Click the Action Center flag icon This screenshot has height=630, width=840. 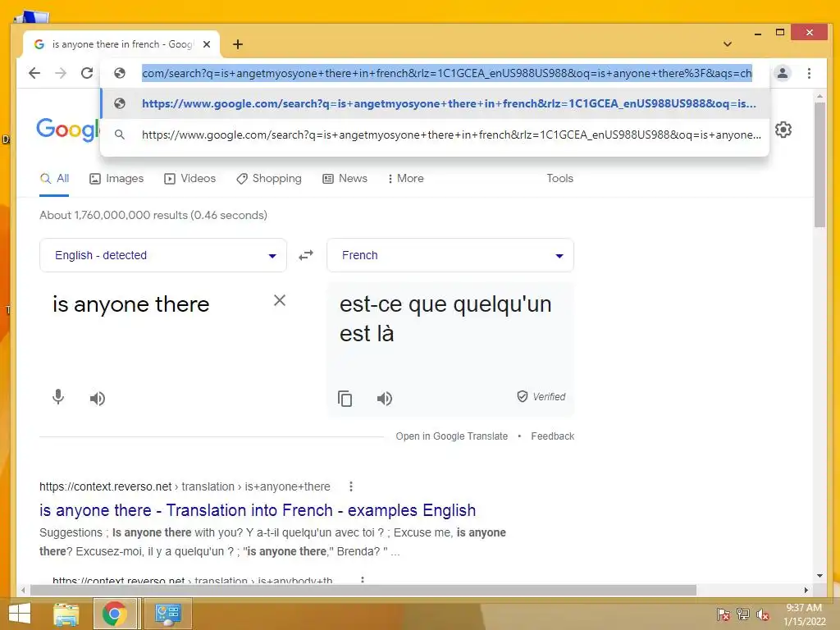point(724,614)
